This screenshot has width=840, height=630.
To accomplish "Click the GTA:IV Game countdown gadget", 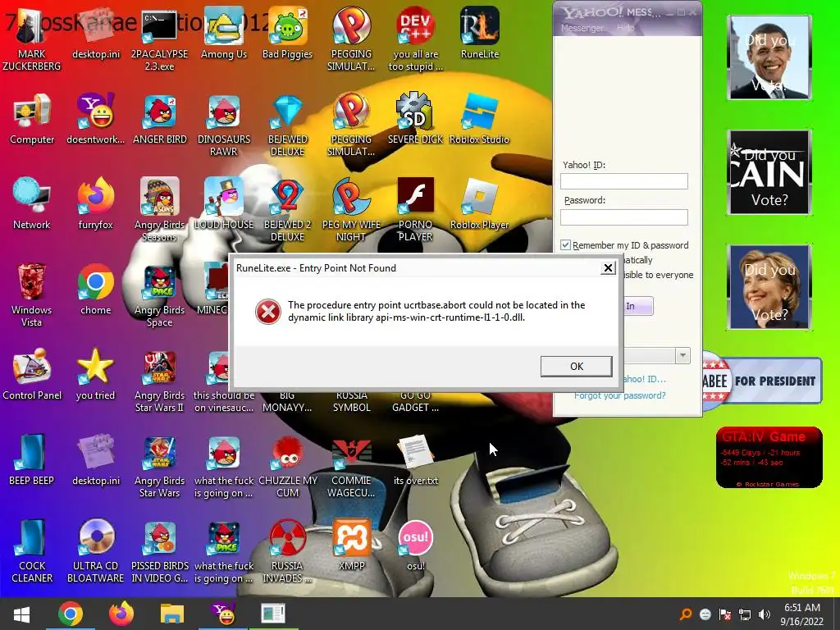I will pos(769,458).
